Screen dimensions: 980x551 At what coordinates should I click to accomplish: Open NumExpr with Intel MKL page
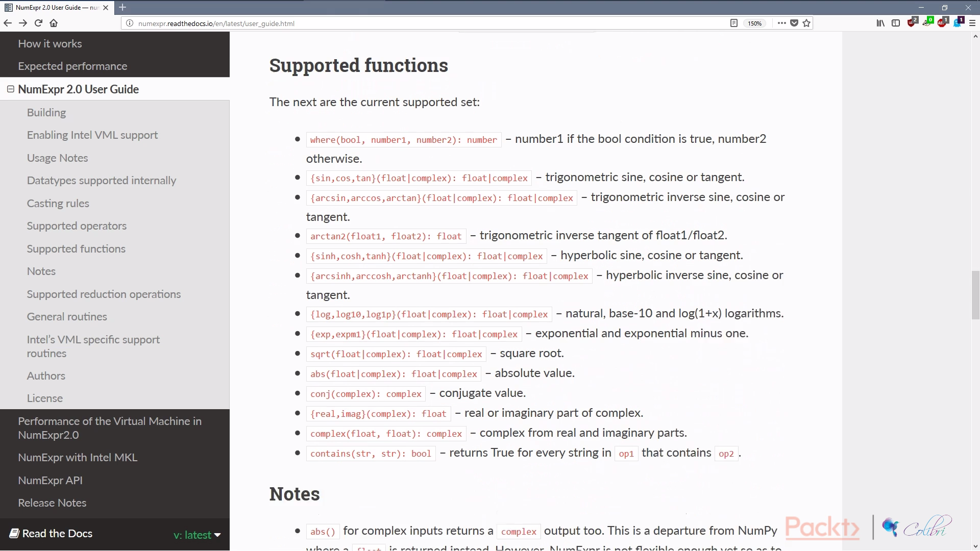[78, 458]
